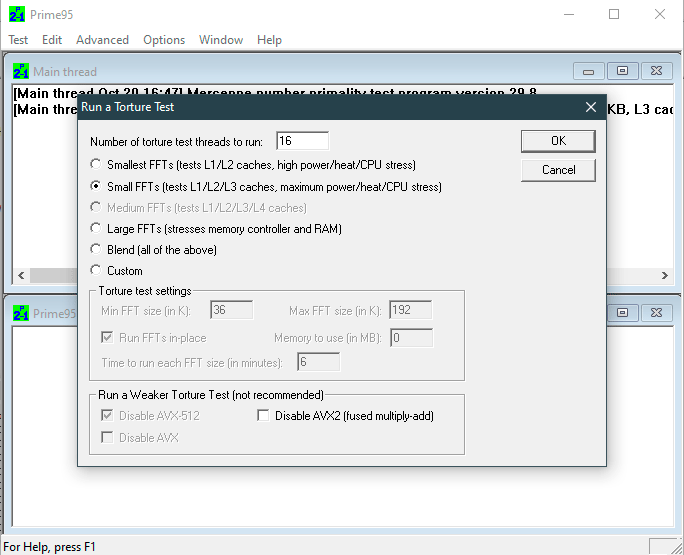Click Cancel in the torture test dialog
This screenshot has width=684, height=555.
click(x=558, y=170)
